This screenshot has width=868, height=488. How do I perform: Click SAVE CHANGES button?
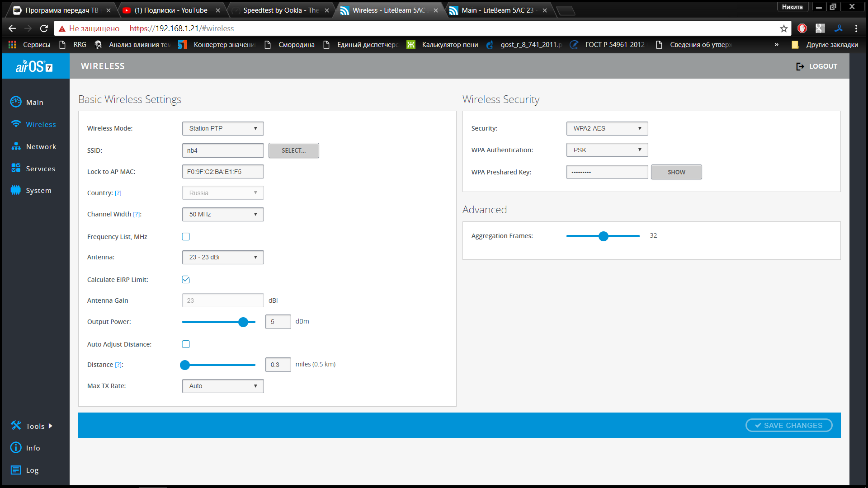[789, 425]
